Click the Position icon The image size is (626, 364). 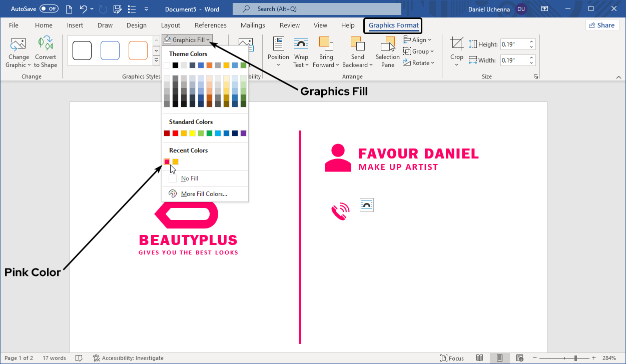coord(278,44)
